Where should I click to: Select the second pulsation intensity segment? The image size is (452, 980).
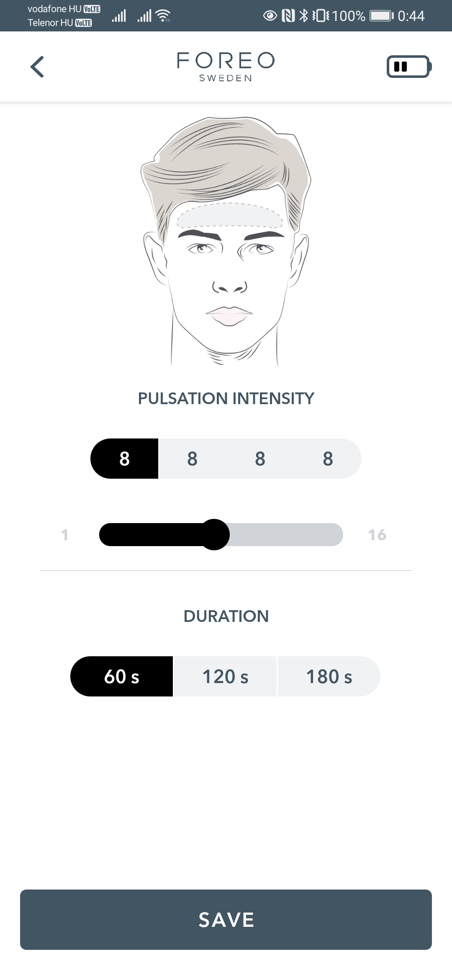pyautogui.click(x=192, y=459)
